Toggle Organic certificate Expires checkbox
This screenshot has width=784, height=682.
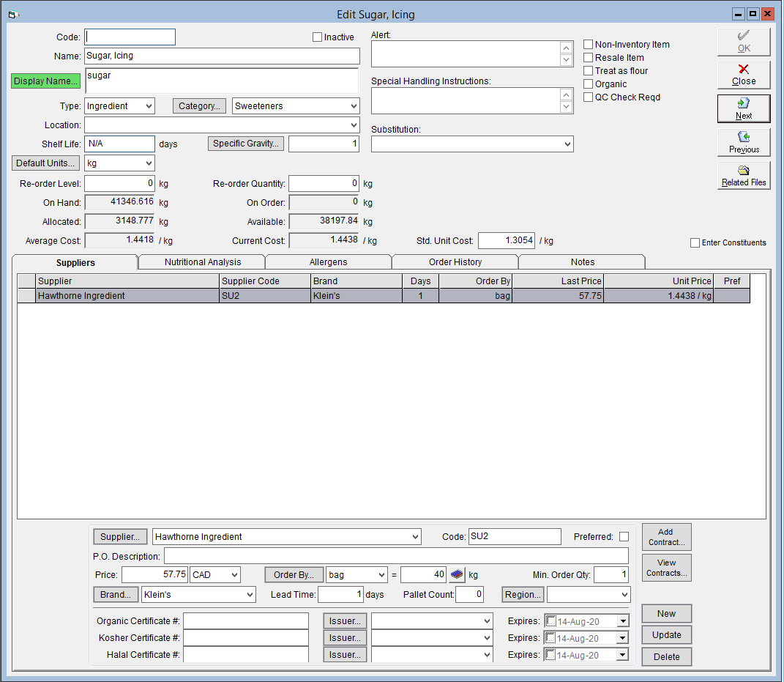pyautogui.click(x=550, y=621)
